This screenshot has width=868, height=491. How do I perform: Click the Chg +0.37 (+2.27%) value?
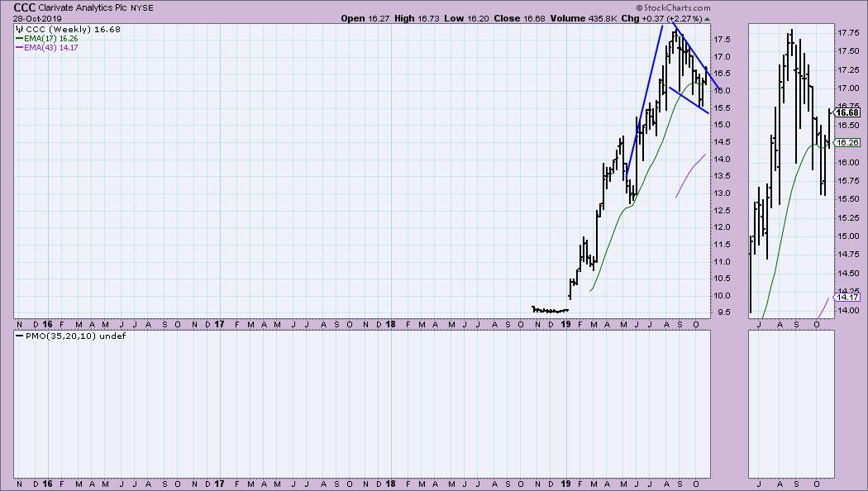(661, 18)
